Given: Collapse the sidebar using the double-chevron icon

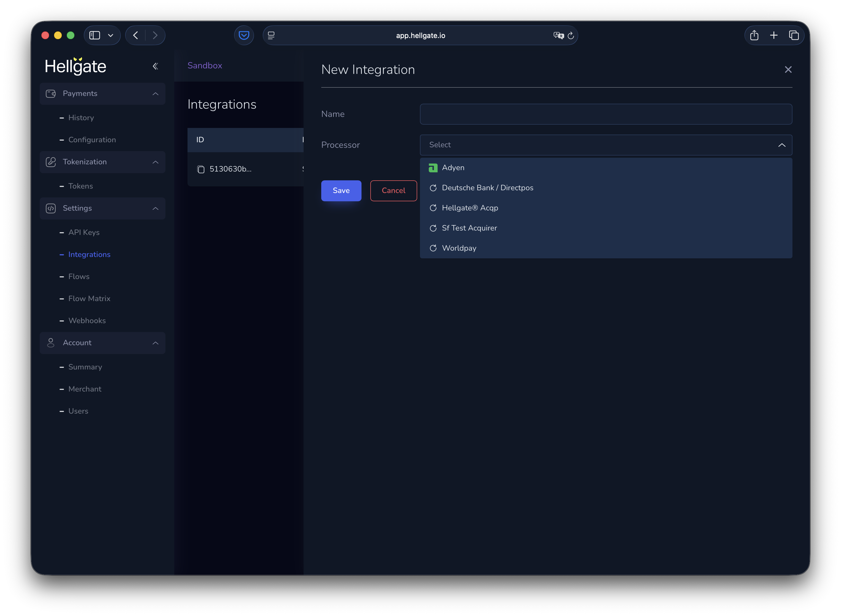Looking at the screenshot, I should pyautogui.click(x=156, y=66).
